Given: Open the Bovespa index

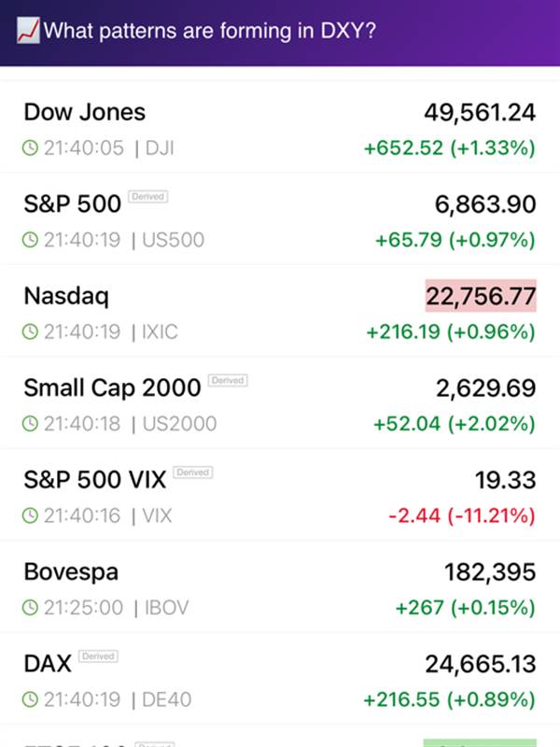Looking at the screenshot, I should pos(71,572).
